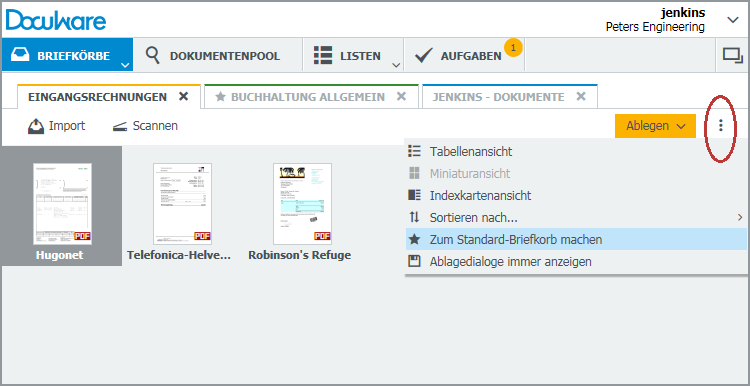Click the DocuWare logo
The width and height of the screenshot is (750, 386).
click(56, 21)
